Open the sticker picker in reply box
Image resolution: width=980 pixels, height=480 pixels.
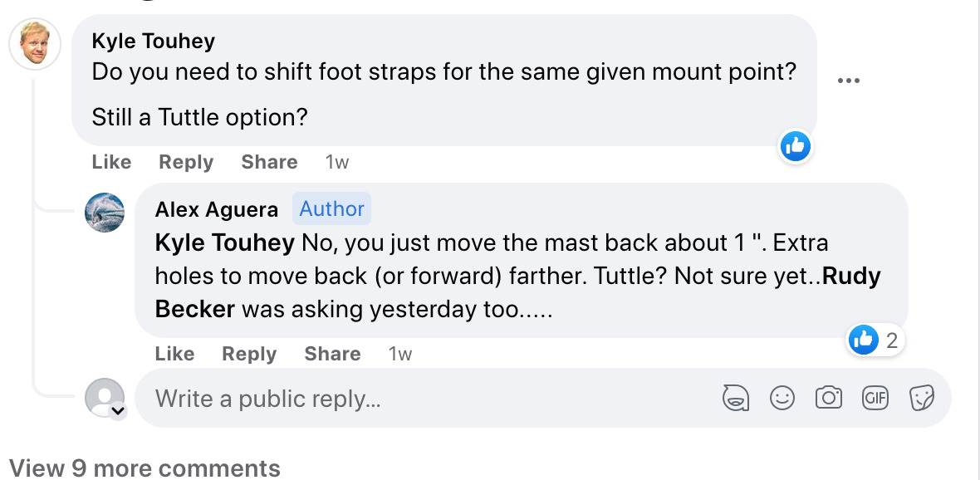point(922,399)
